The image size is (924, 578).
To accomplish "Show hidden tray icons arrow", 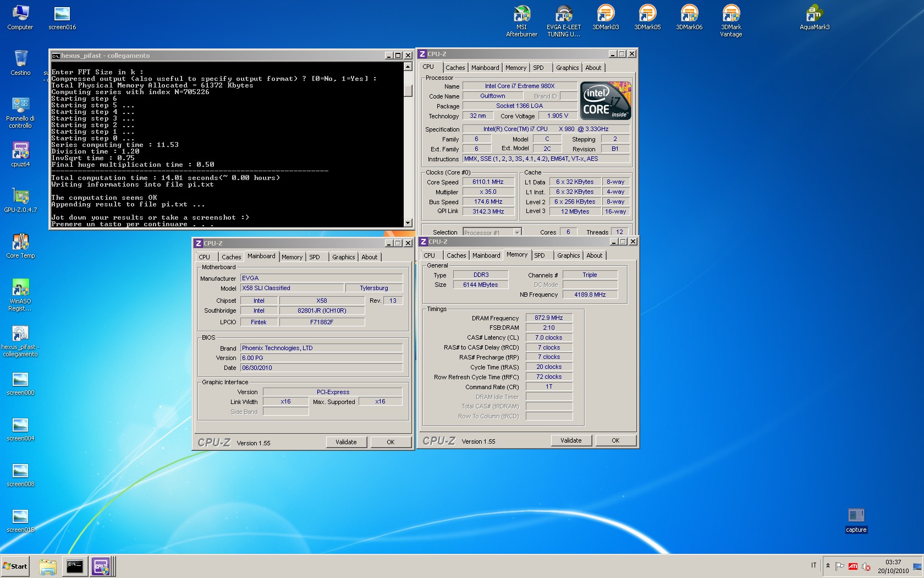I will click(x=828, y=566).
